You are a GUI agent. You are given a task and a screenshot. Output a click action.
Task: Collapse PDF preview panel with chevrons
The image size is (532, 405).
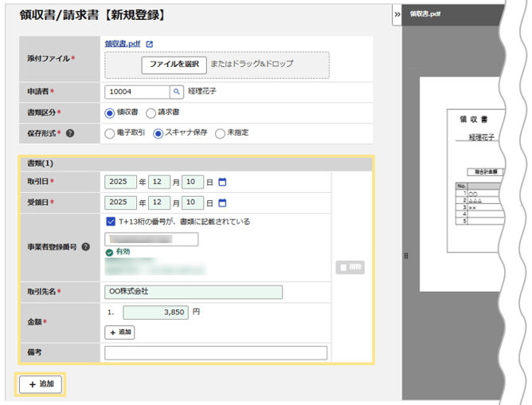pyautogui.click(x=397, y=14)
